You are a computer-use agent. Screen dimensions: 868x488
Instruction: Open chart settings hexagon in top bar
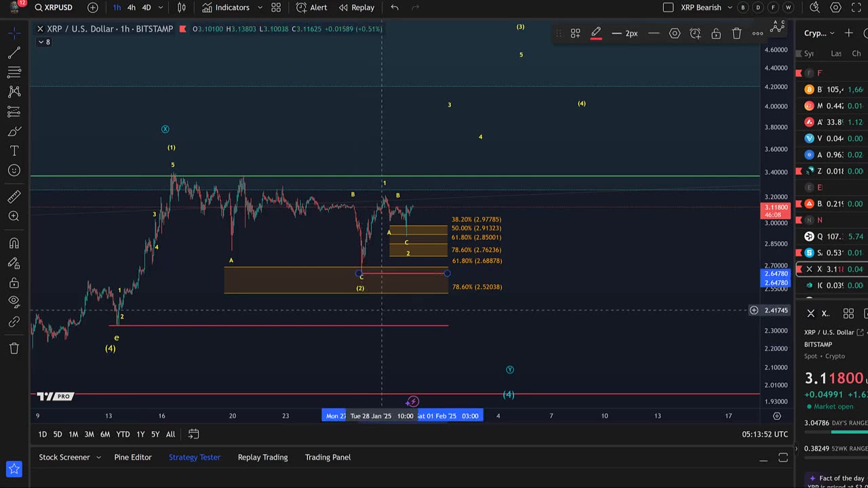pyautogui.click(x=835, y=7)
